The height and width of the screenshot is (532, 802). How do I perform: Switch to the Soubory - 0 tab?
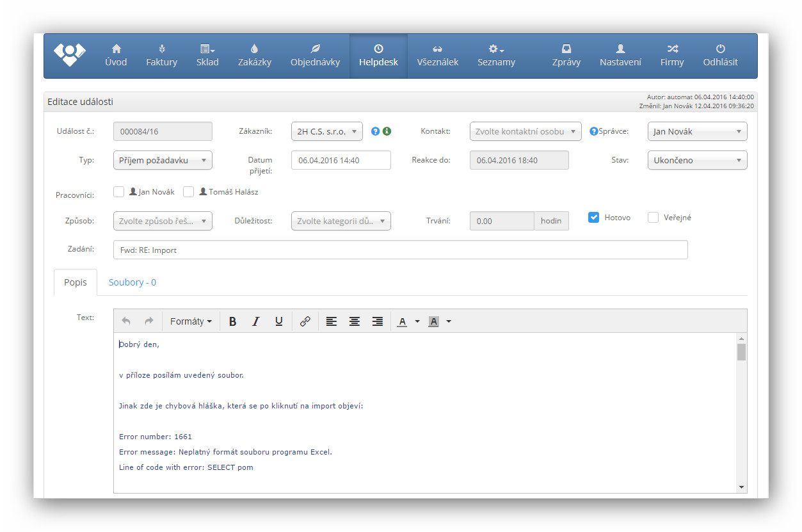pyautogui.click(x=132, y=282)
